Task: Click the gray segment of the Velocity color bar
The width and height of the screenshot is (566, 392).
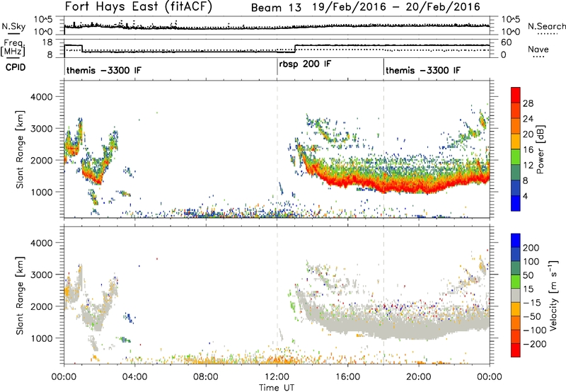Action: point(516,295)
